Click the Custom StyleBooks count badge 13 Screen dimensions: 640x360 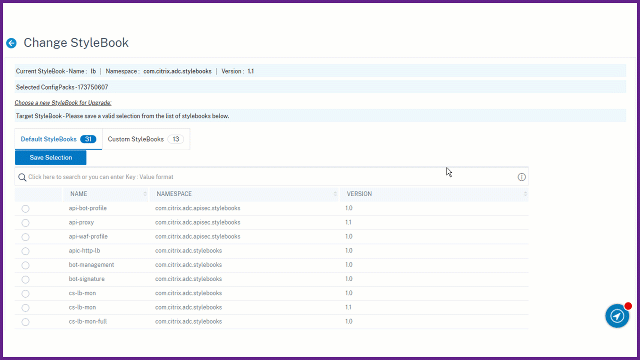(x=176, y=139)
